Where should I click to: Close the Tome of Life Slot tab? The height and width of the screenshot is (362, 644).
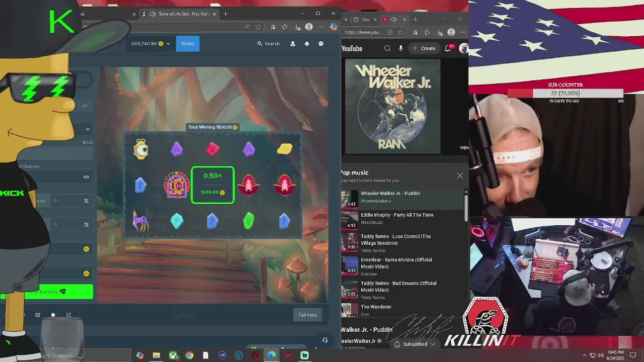214,14
